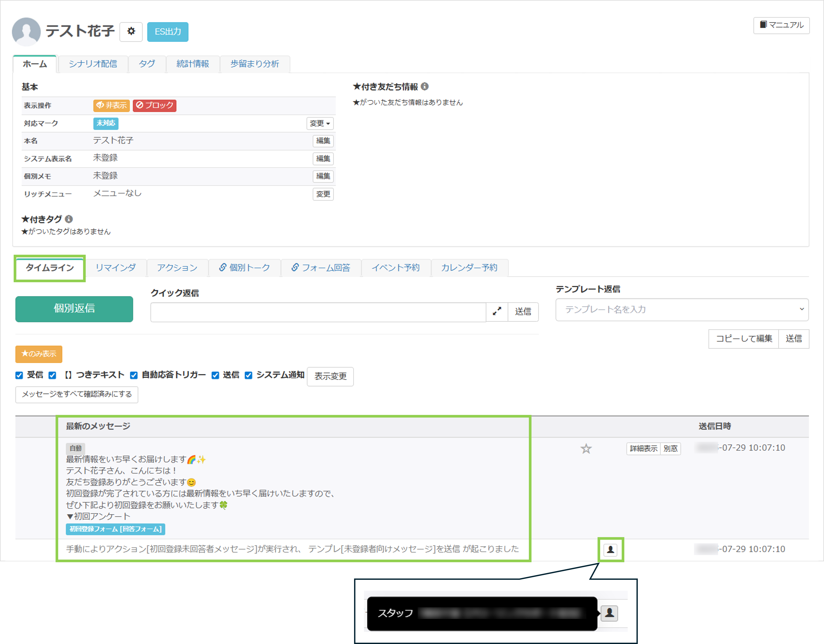Click the ES出力 button
This screenshot has width=824, height=644.
(167, 32)
